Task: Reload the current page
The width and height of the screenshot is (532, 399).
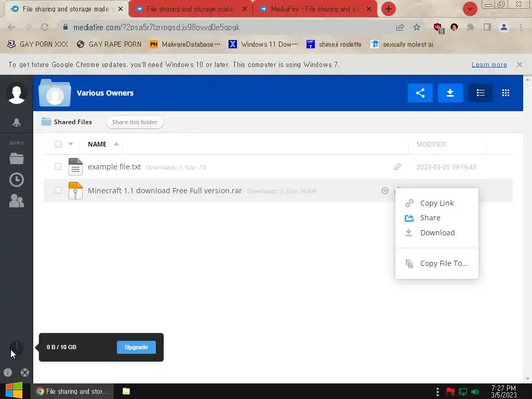Action: pyautogui.click(x=45, y=27)
